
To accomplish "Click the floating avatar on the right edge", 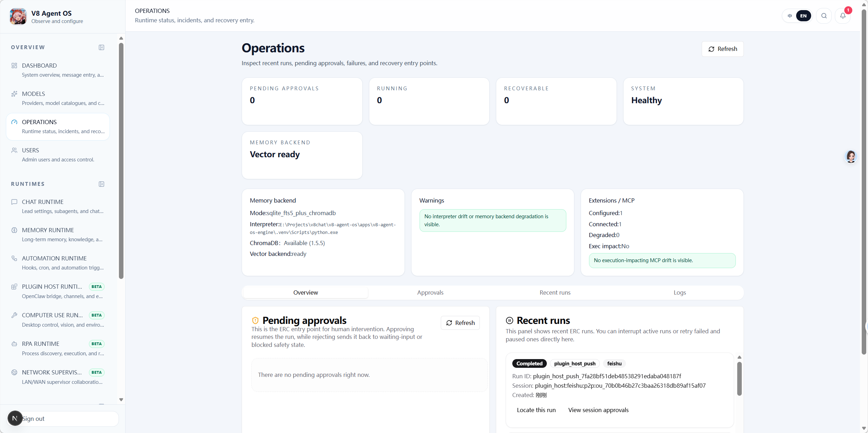I will pos(851,157).
